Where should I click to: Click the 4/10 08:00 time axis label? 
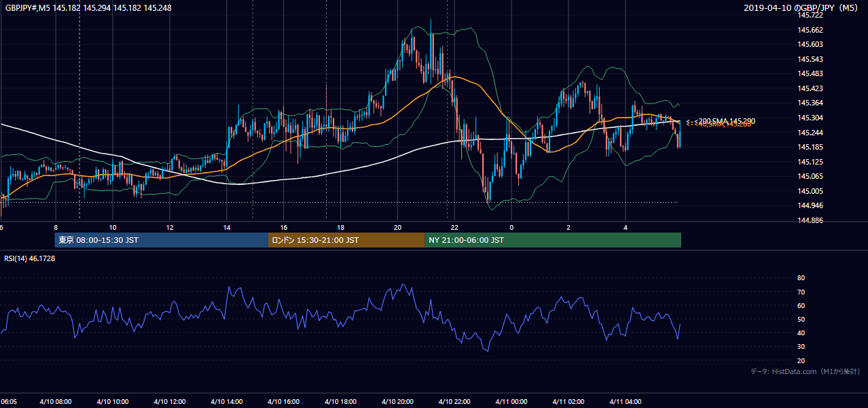[56, 401]
